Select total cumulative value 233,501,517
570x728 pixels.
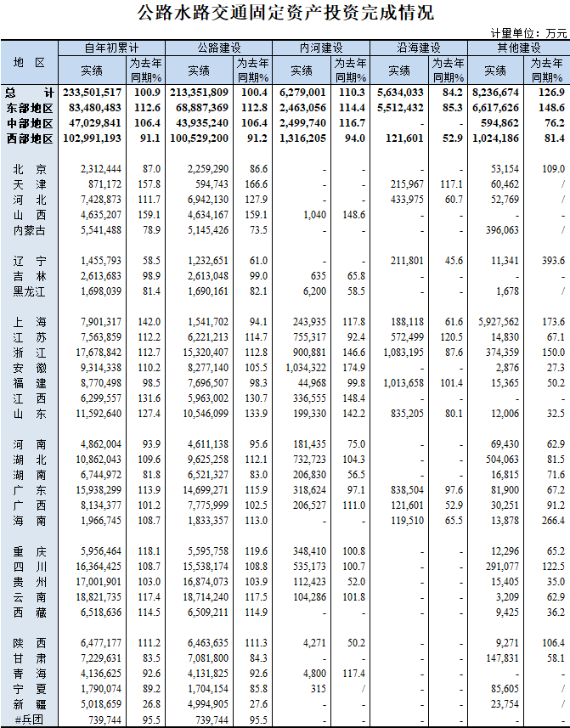click(x=93, y=92)
